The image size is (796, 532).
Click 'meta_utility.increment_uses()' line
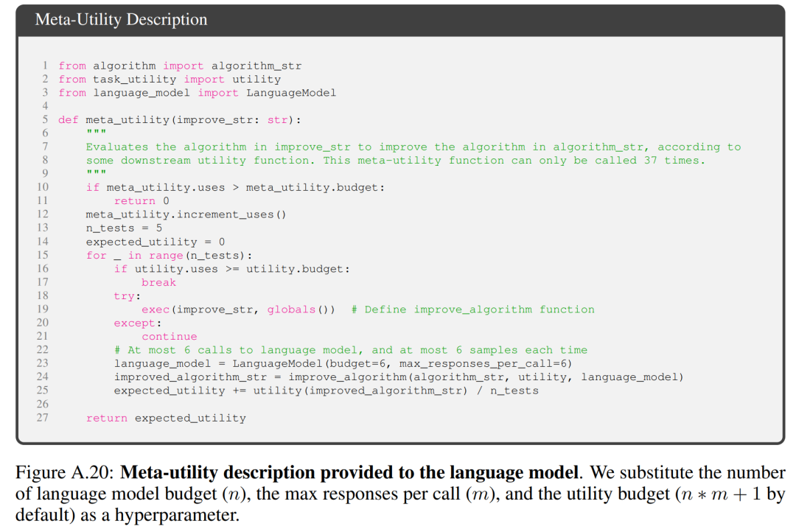(x=186, y=214)
